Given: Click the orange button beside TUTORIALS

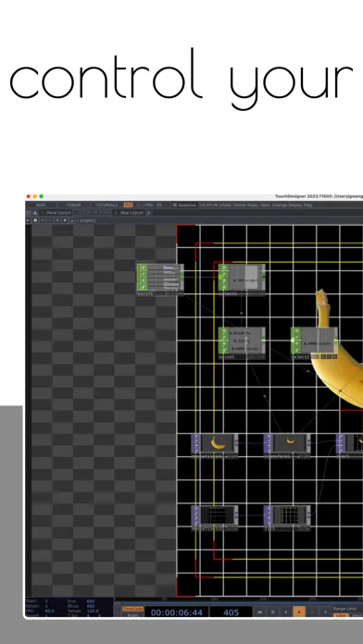Looking at the screenshot, I should click(x=128, y=204).
